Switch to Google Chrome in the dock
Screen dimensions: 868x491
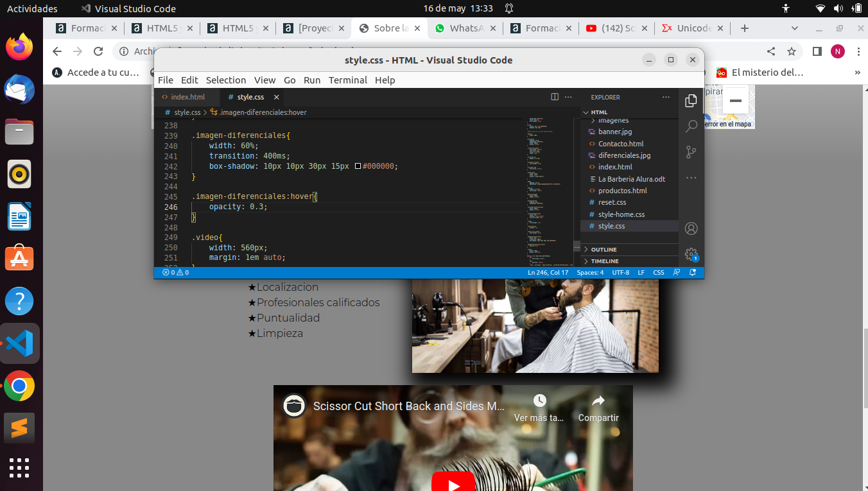point(19,386)
